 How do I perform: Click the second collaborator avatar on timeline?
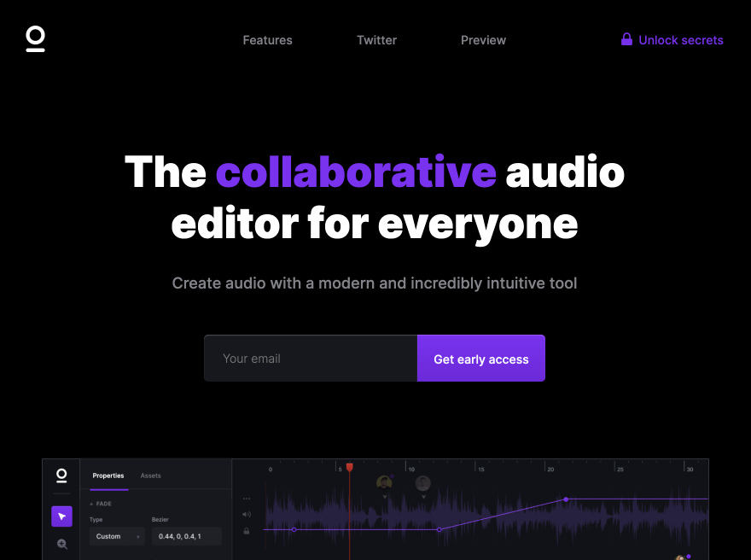pos(423,483)
